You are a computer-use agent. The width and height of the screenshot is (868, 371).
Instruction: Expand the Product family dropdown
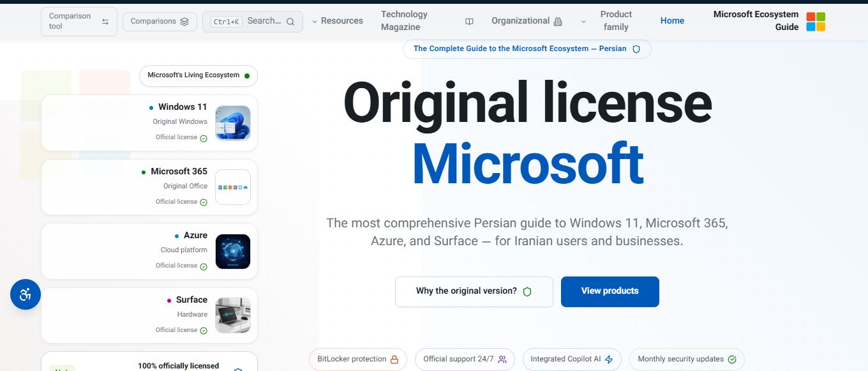tap(607, 21)
